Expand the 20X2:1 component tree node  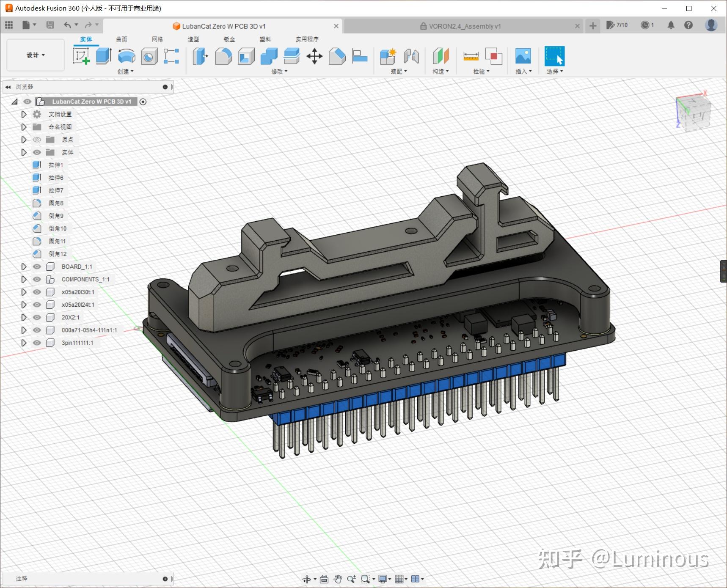pyautogui.click(x=24, y=317)
